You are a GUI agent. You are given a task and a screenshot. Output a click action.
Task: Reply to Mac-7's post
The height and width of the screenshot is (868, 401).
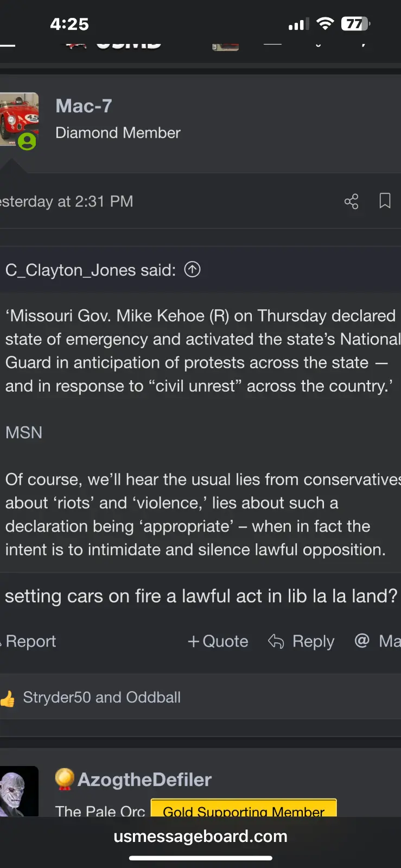pos(302,641)
